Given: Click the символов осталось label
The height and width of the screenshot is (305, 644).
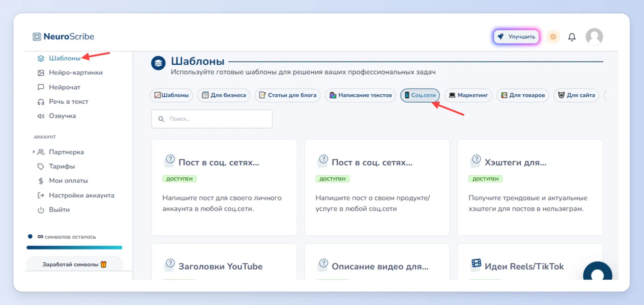Looking at the screenshot, I should pos(70,237).
